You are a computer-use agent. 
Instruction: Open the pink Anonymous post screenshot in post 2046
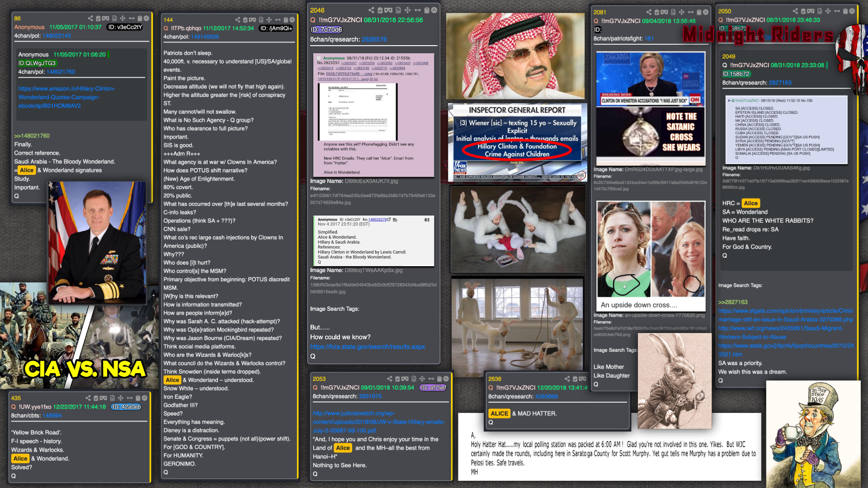373,115
